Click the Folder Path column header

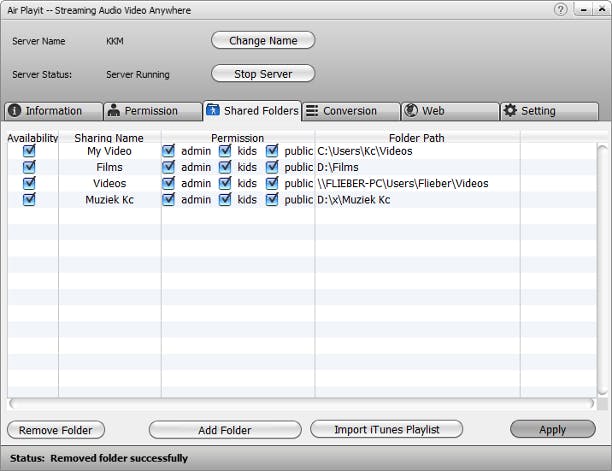click(x=416, y=138)
